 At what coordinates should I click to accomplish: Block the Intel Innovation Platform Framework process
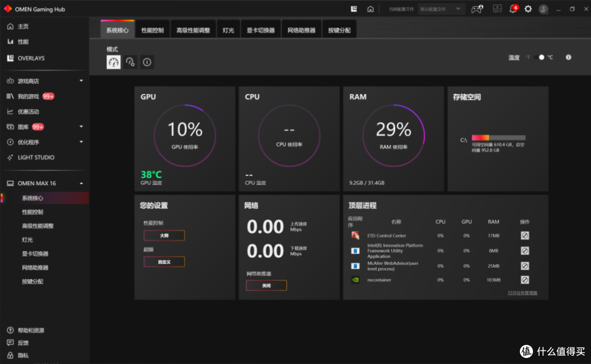point(525,251)
